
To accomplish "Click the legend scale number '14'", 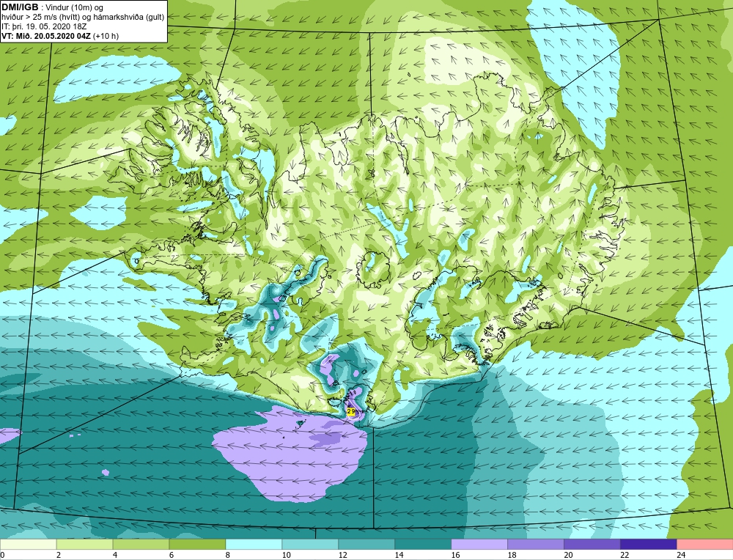I will [399, 556].
